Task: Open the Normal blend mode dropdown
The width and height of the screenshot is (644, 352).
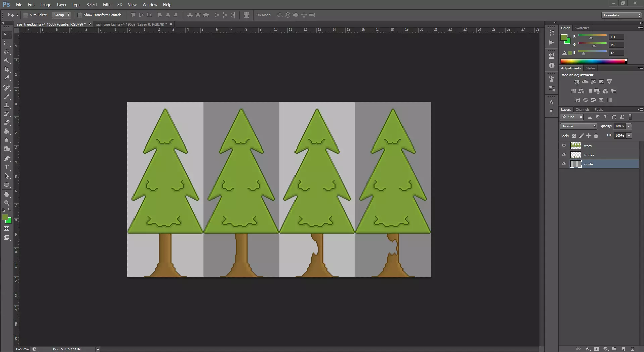Action: pyautogui.click(x=579, y=126)
